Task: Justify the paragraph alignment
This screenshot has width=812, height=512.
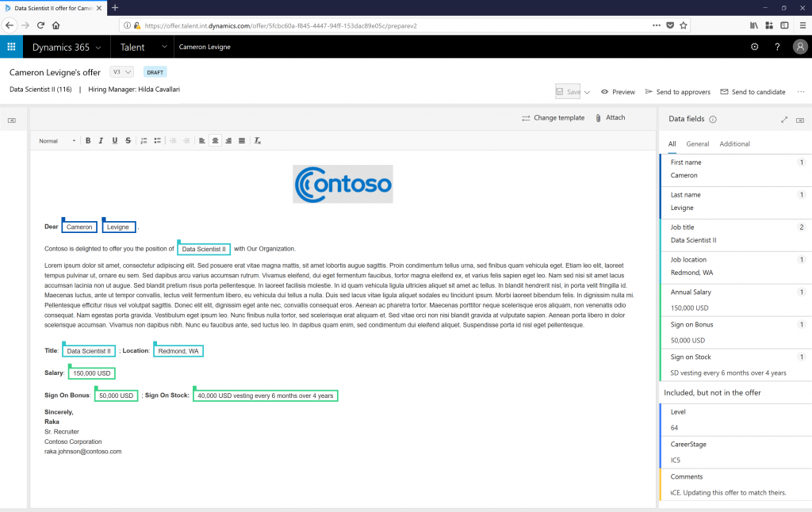Action: pyautogui.click(x=242, y=141)
